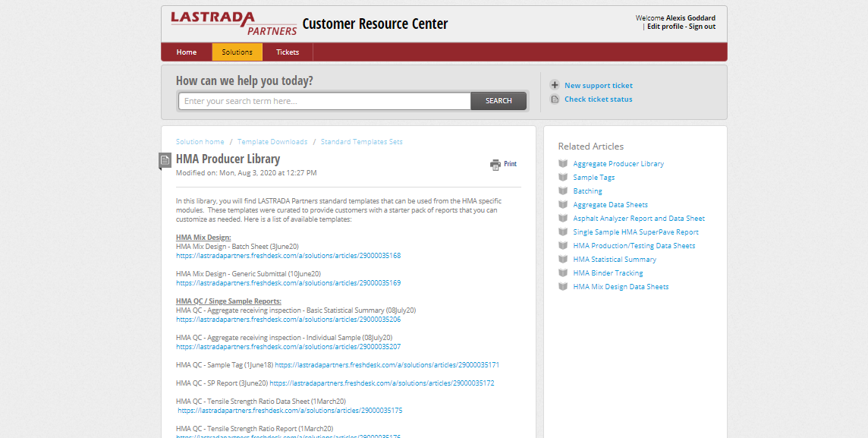Open Check ticket status link
868x438 pixels.
tap(599, 99)
